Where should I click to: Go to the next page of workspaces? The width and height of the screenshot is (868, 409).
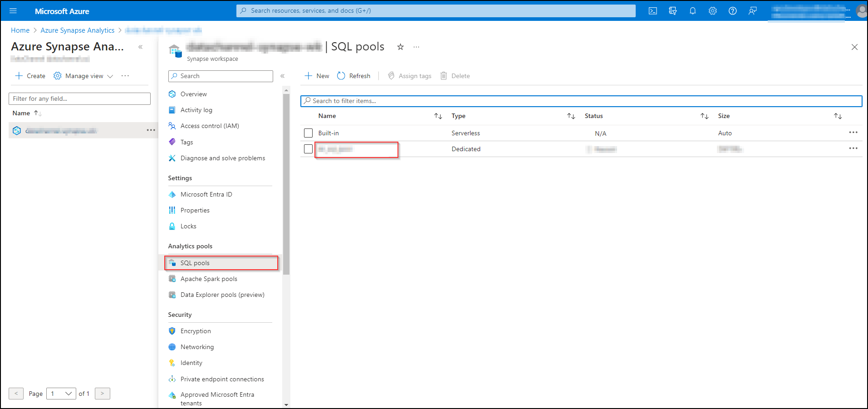click(x=103, y=394)
